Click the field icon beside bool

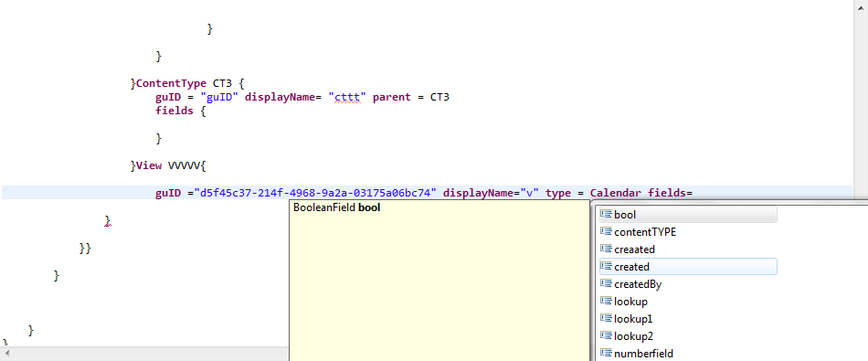point(606,215)
